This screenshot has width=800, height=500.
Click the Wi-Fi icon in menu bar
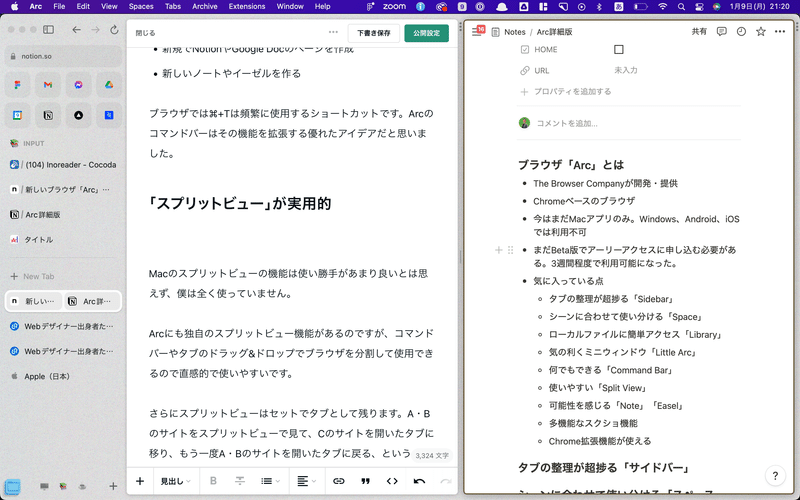(x=662, y=6)
